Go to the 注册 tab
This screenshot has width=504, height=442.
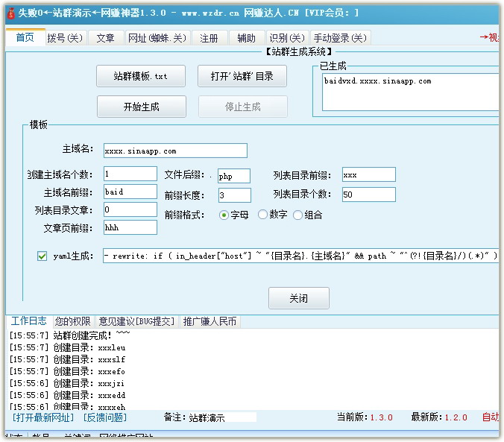pos(209,38)
